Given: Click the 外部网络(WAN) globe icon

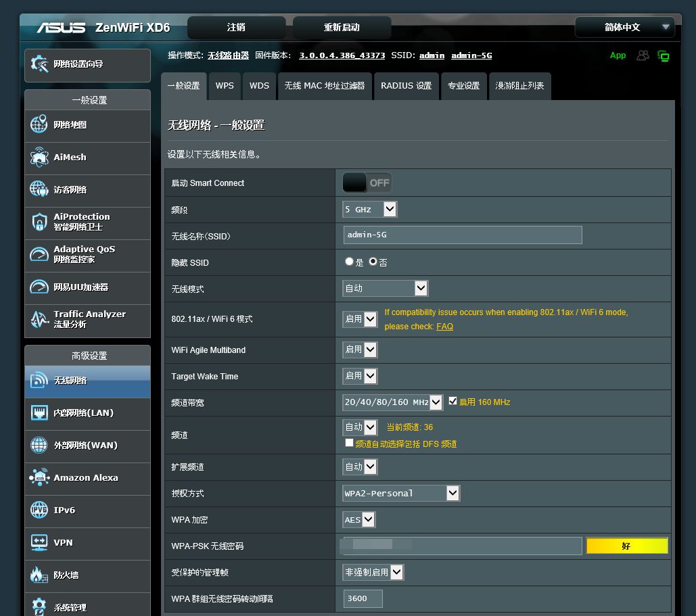Looking at the screenshot, I should 39,445.
